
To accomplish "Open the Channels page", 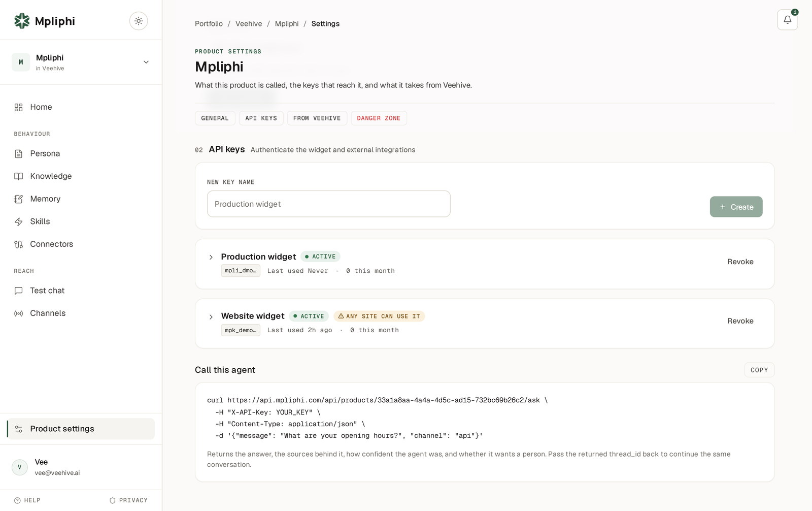I will [x=81, y=313].
